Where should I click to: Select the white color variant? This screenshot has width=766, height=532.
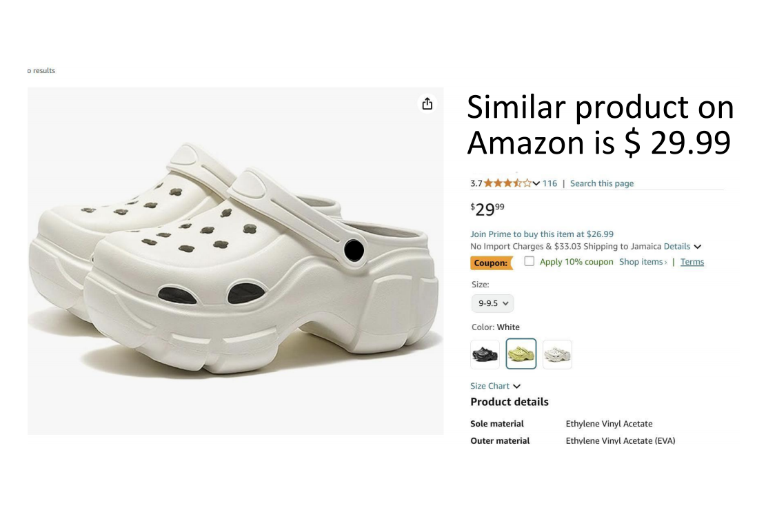pos(557,354)
